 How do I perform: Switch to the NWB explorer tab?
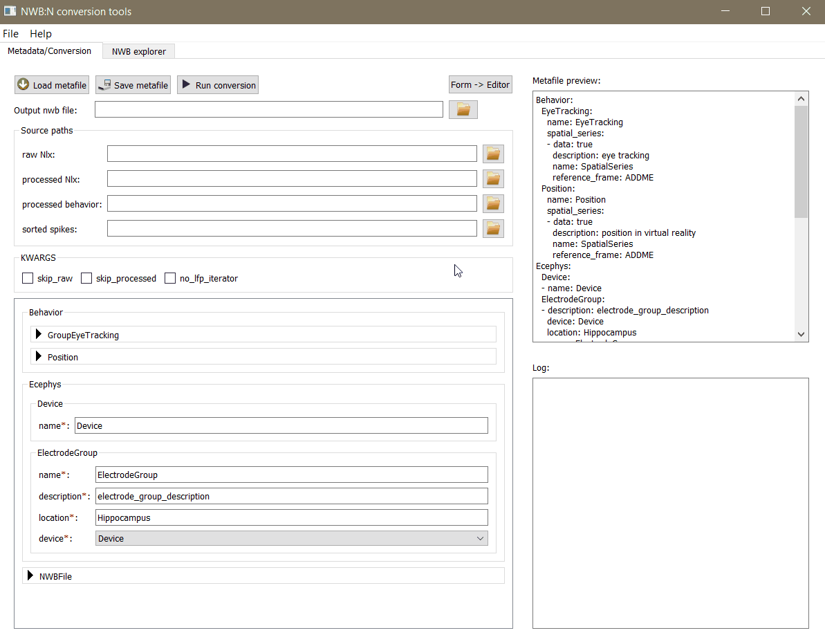coord(139,52)
